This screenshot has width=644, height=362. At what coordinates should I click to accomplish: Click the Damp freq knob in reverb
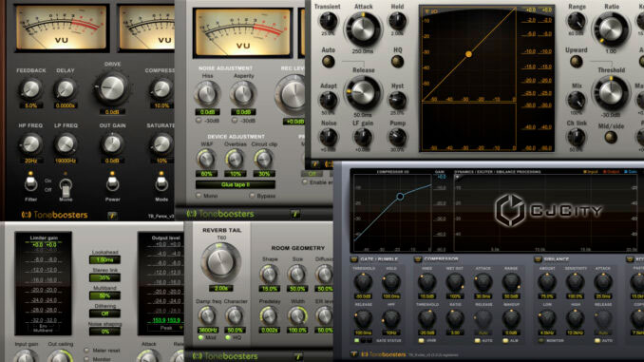coord(207,315)
